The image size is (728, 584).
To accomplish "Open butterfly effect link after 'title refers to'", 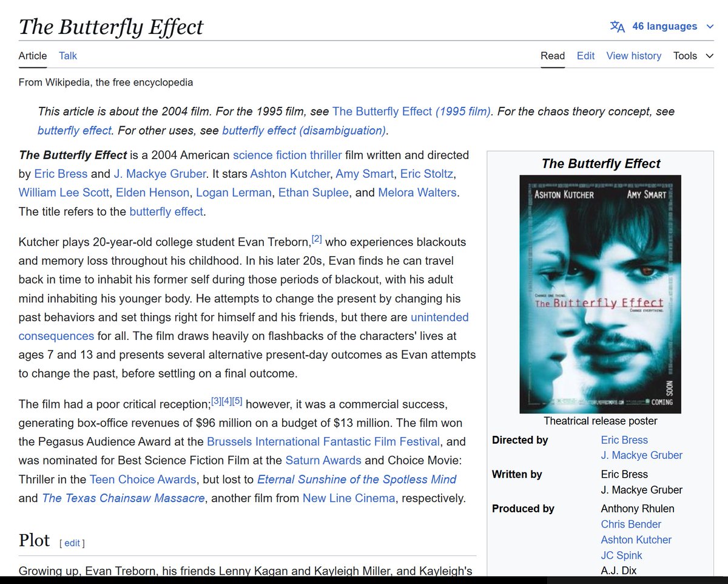I will click(166, 212).
